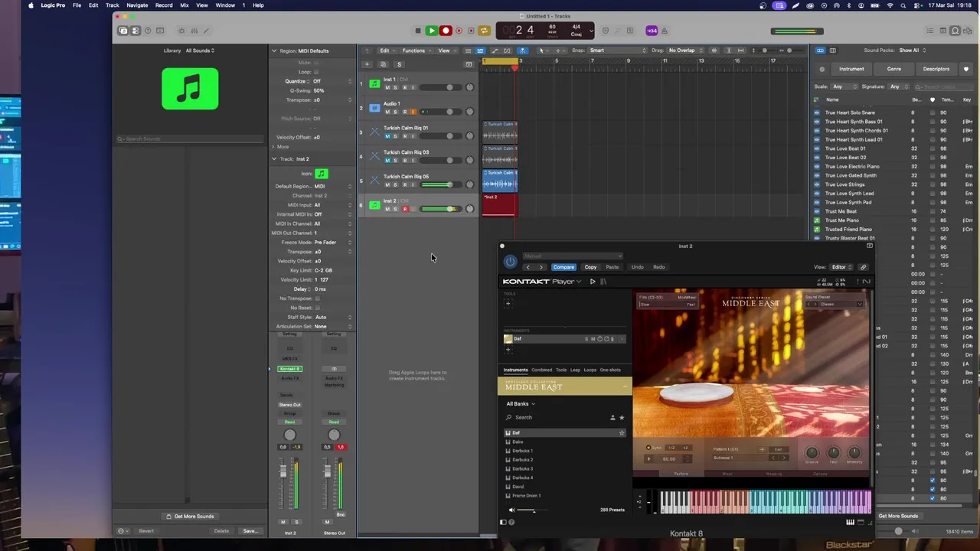Click the global solo S button
Image resolution: width=980 pixels, height=551 pixels.
(399, 64)
